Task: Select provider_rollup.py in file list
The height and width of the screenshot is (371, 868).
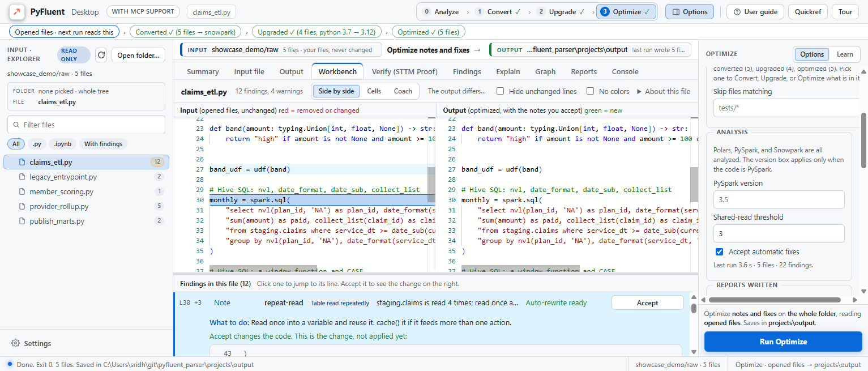Action: coord(86,206)
